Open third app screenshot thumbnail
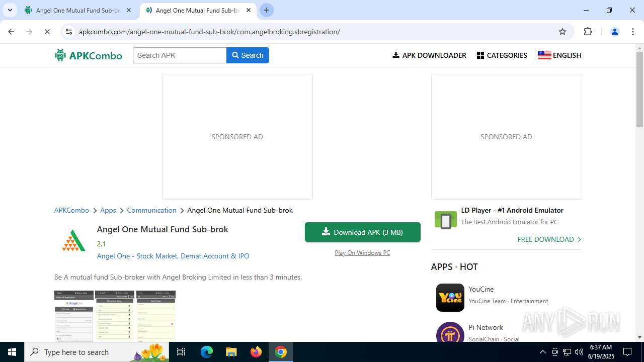 coord(156,316)
